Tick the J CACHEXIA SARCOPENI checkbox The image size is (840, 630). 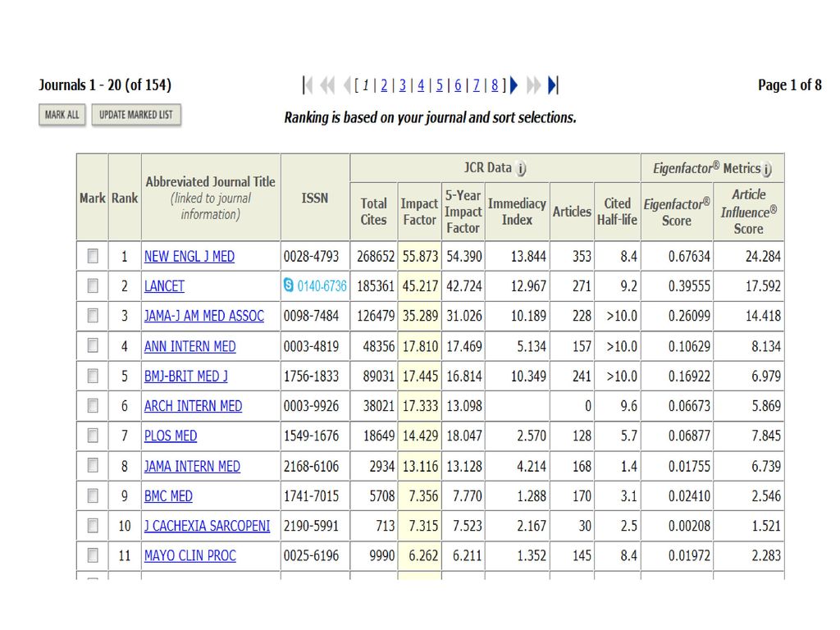93,526
